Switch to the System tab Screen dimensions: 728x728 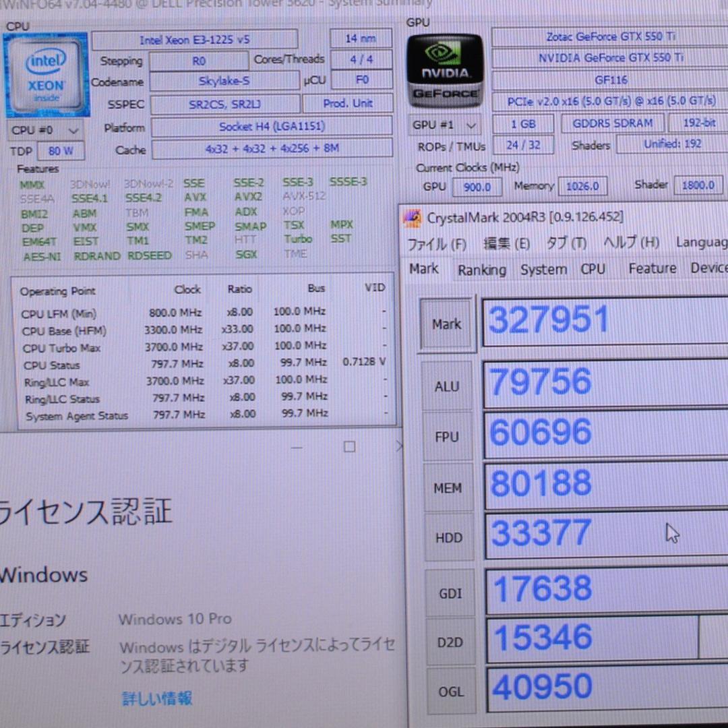tap(543, 269)
